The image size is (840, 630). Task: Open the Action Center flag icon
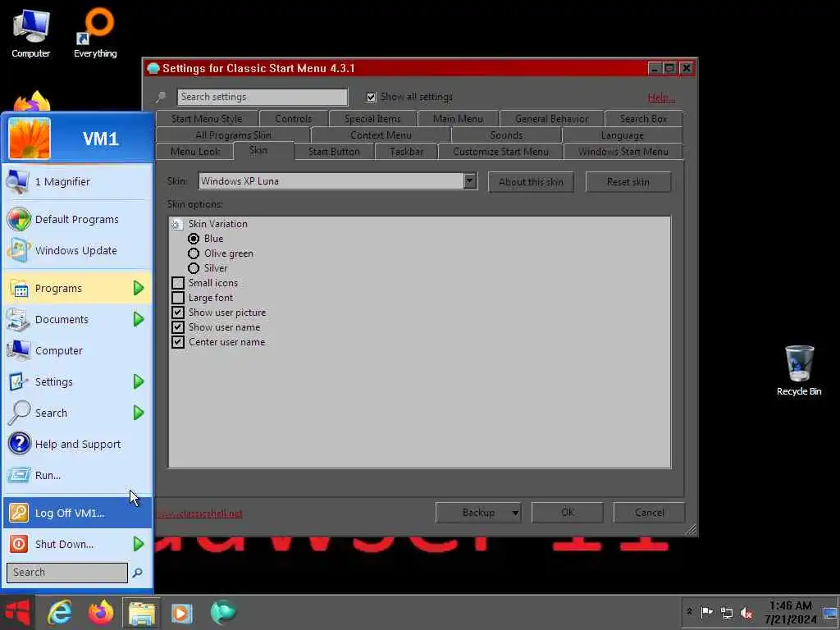(x=706, y=612)
